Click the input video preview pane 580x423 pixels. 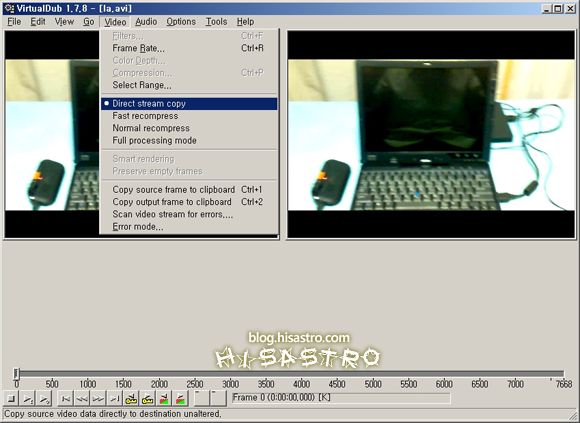coord(52,135)
